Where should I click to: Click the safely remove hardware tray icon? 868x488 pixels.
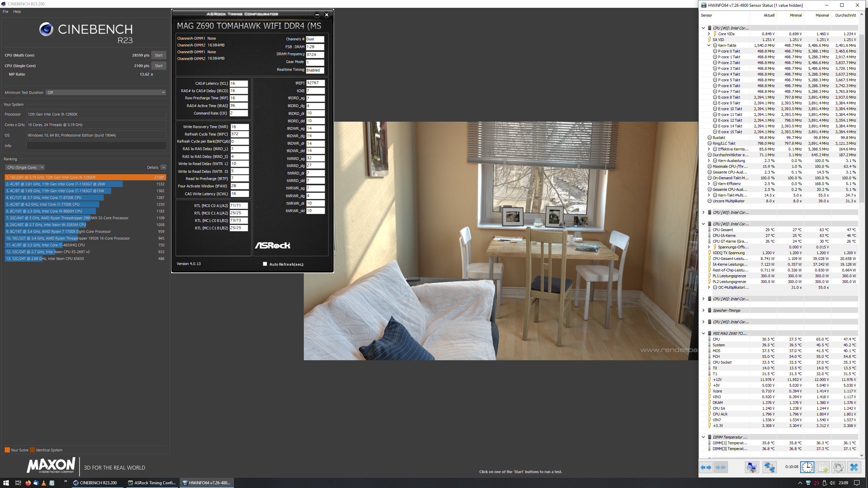825,483
